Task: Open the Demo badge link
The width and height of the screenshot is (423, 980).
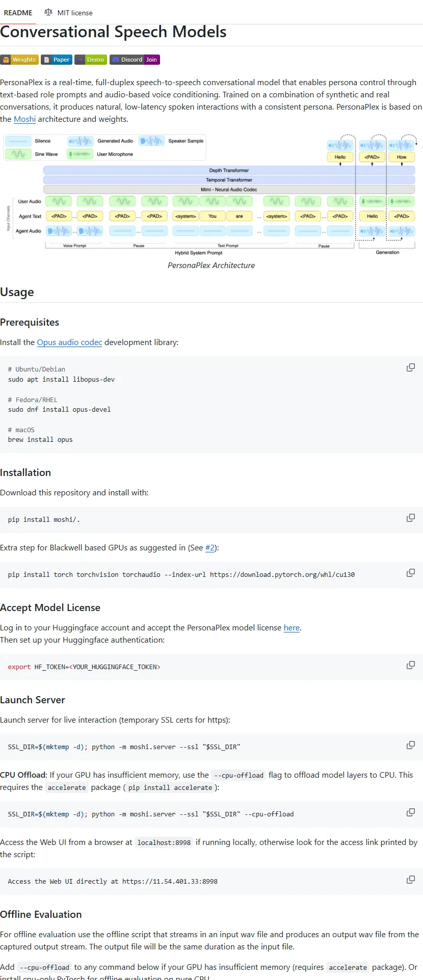Action: pos(90,60)
